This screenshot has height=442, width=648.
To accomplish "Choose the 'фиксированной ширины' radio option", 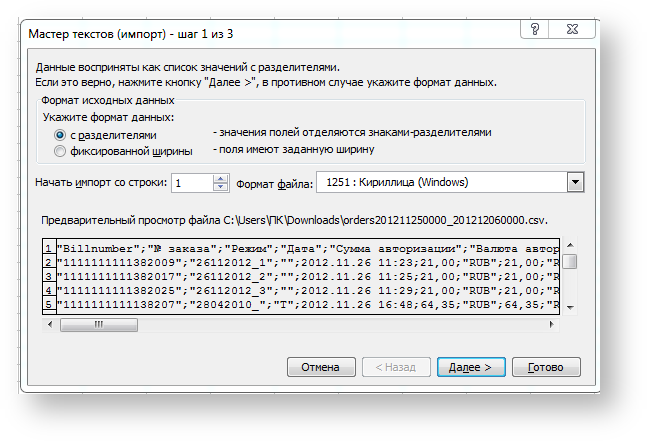I will 61,152.
